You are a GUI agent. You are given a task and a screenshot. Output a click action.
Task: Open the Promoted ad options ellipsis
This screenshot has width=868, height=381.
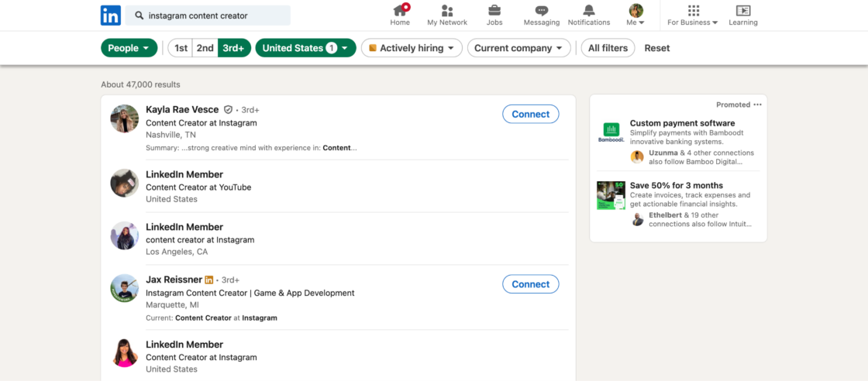(x=757, y=105)
